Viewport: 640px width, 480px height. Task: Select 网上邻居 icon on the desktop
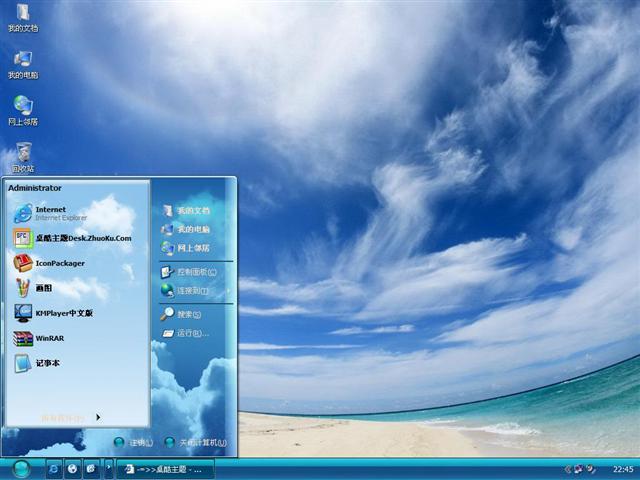tap(23, 110)
